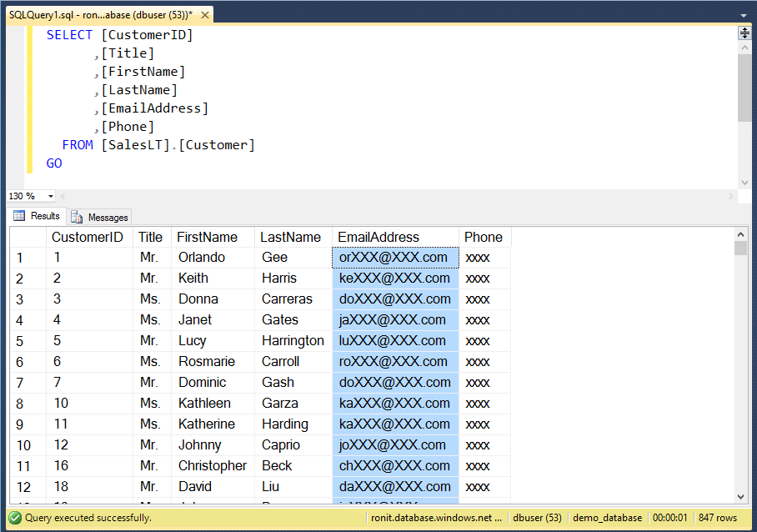Click scroll down arrow of query editor
The width and height of the screenshot is (757, 532).
[x=744, y=183]
